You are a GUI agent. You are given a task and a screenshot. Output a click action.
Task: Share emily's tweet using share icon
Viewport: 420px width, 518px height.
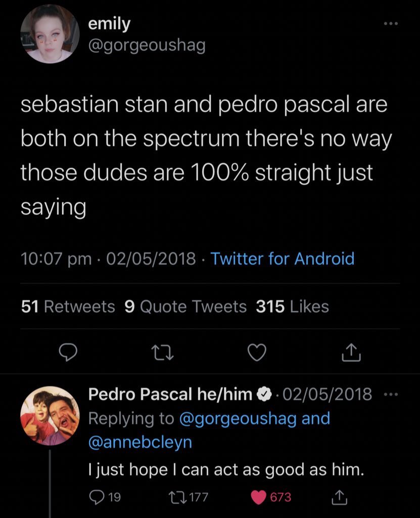(x=351, y=353)
